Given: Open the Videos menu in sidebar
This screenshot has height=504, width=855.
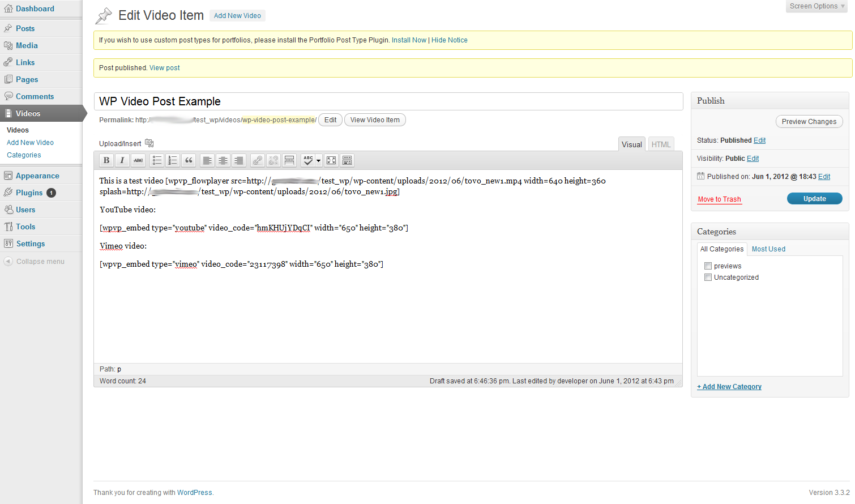Looking at the screenshot, I should pos(41,113).
